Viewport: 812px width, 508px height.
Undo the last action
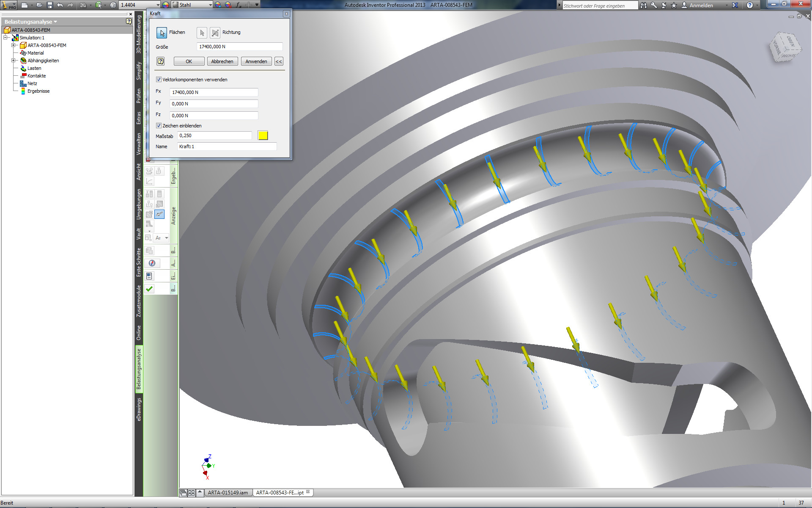point(60,5)
